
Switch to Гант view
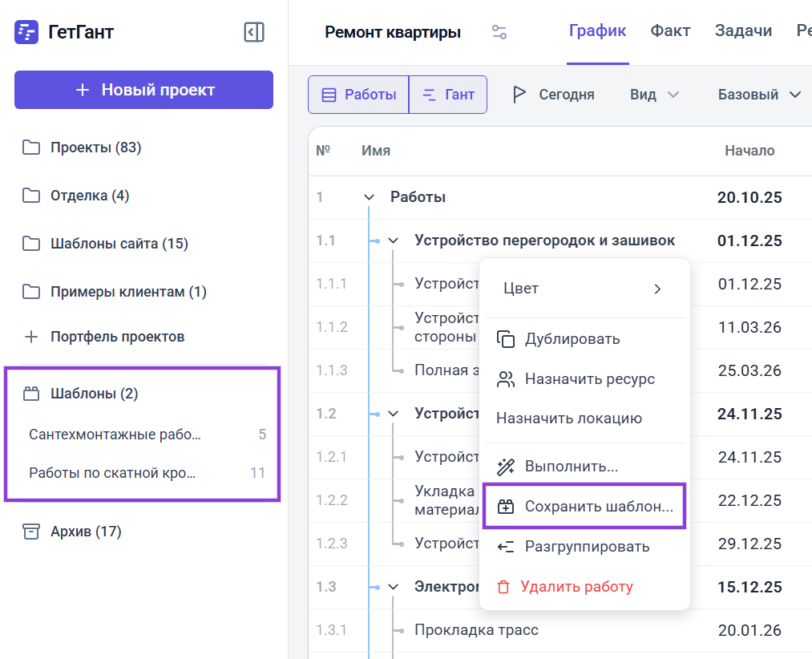tap(448, 95)
